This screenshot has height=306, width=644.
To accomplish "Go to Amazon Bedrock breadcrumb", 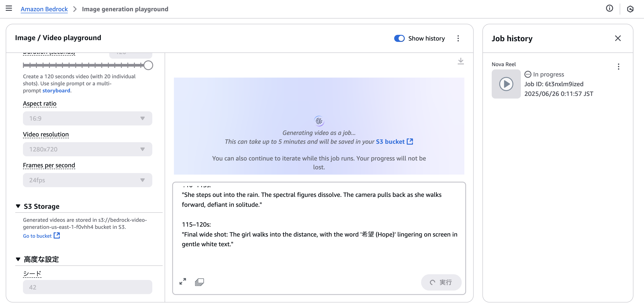I will (44, 9).
